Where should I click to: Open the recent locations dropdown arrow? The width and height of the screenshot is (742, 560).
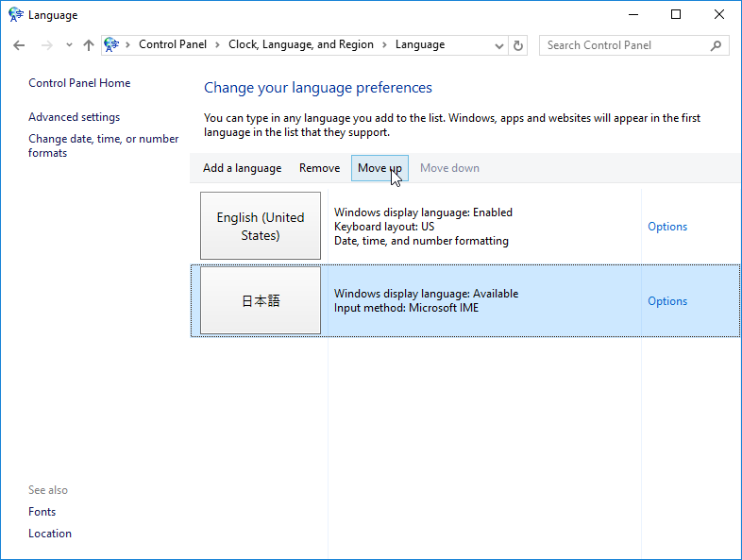[x=69, y=45]
